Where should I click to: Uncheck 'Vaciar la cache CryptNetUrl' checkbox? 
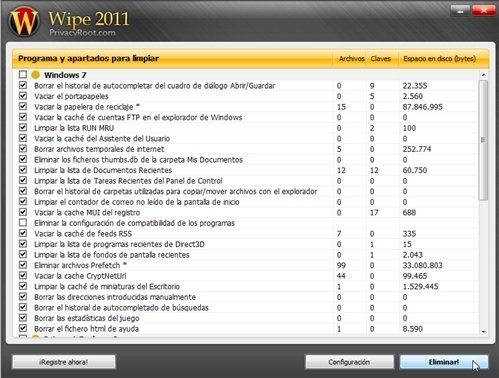pos(23,276)
